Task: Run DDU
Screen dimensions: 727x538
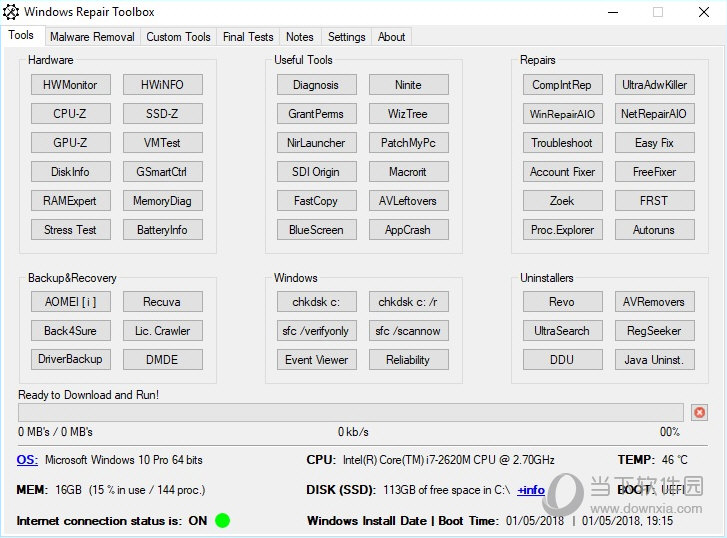Action: pyautogui.click(x=562, y=359)
